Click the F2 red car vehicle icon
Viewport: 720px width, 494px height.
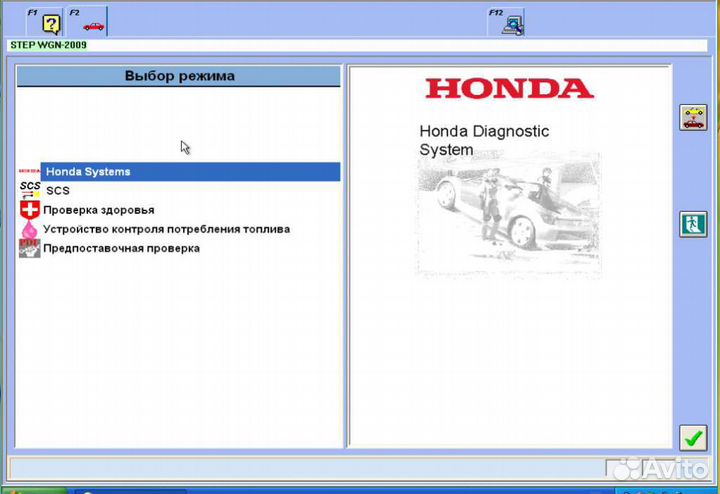(x=93, y=22)
